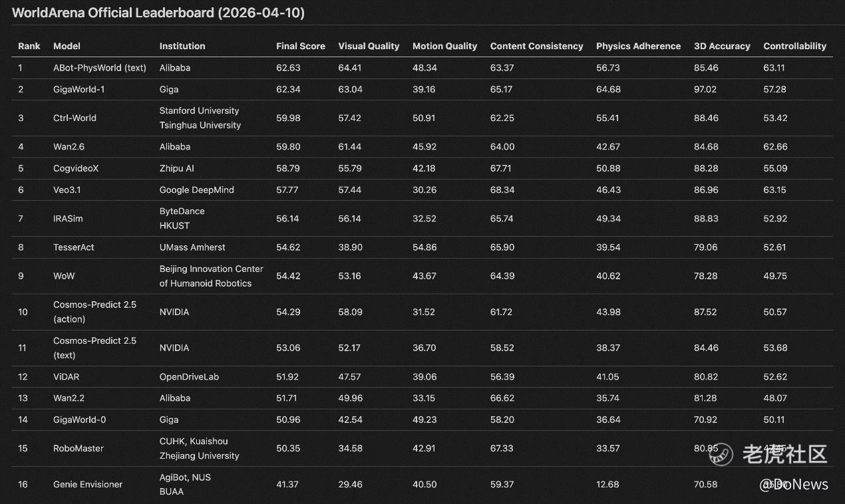Select the TesserAct model name
This screenshot has height=504, width=845.
(x=74, y=247)
